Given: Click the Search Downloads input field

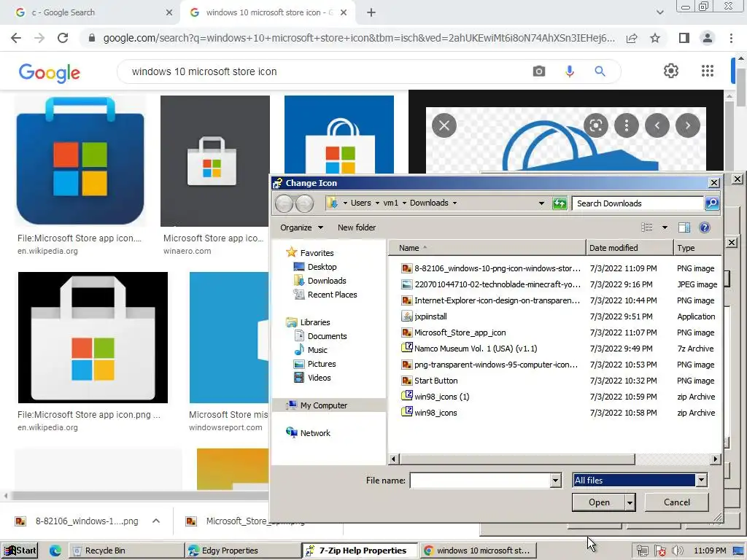Looking at the screenshot, I should pos(638,203).
